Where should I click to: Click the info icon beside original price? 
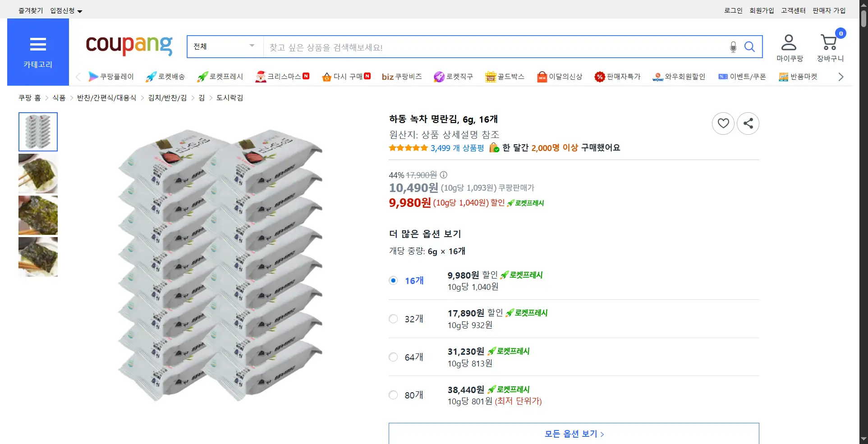(444, 175)
